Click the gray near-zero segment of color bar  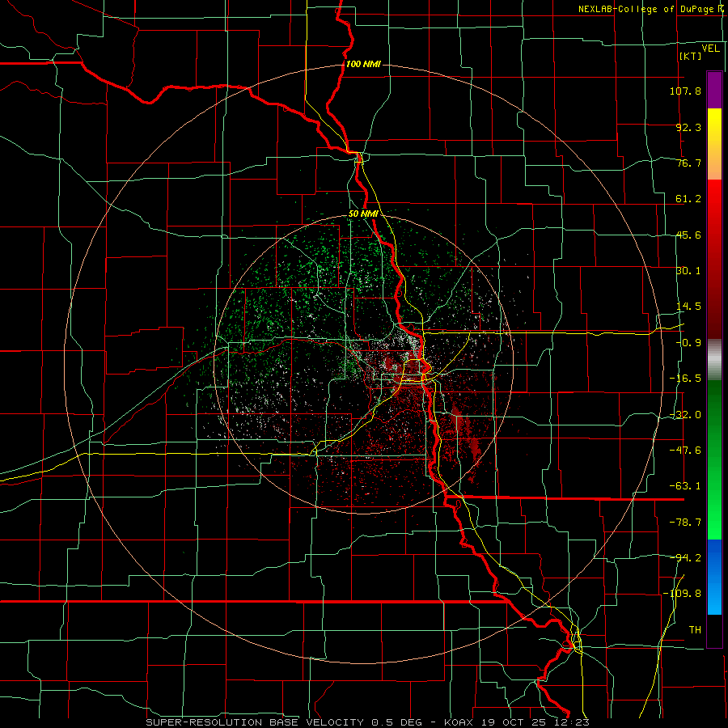(714, 359)
